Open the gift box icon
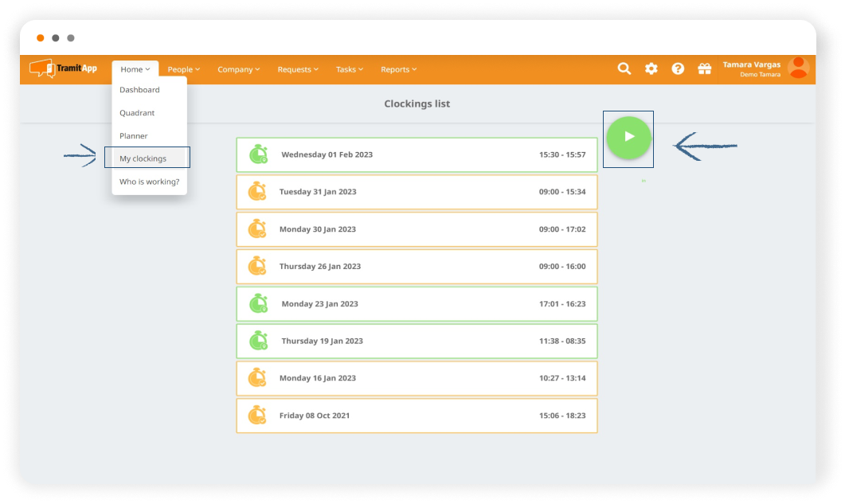 tap(704, 69)
